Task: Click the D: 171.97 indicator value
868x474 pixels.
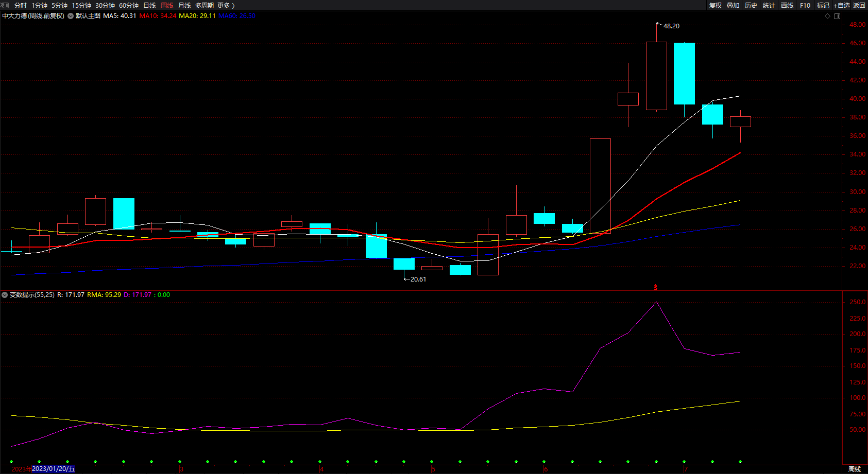Action: click(x=138, y=295)
